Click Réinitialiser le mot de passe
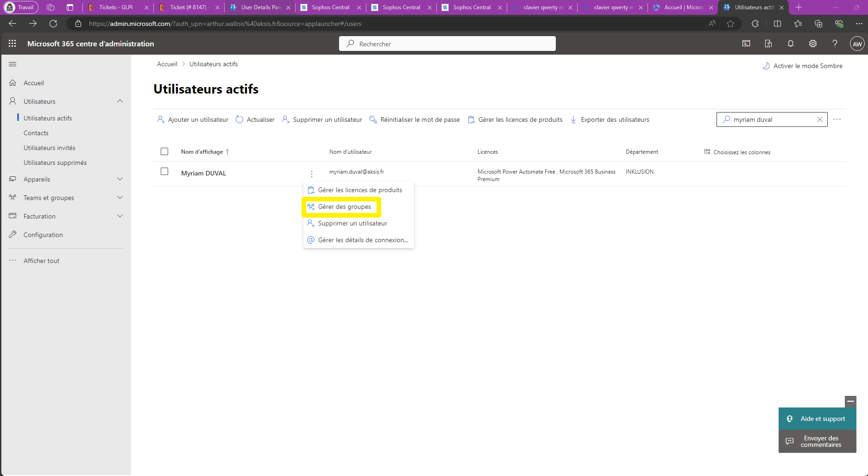Image resolution: width=868 pixels, height=476 pixels. 415,119
